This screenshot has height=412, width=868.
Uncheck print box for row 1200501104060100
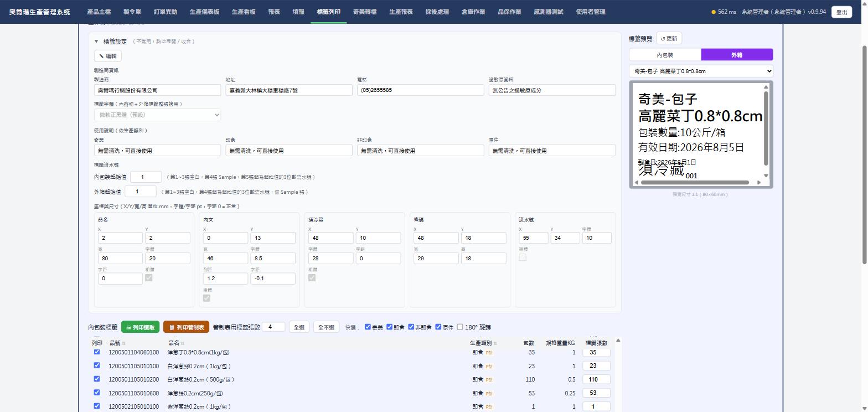[x=97, y=352]
